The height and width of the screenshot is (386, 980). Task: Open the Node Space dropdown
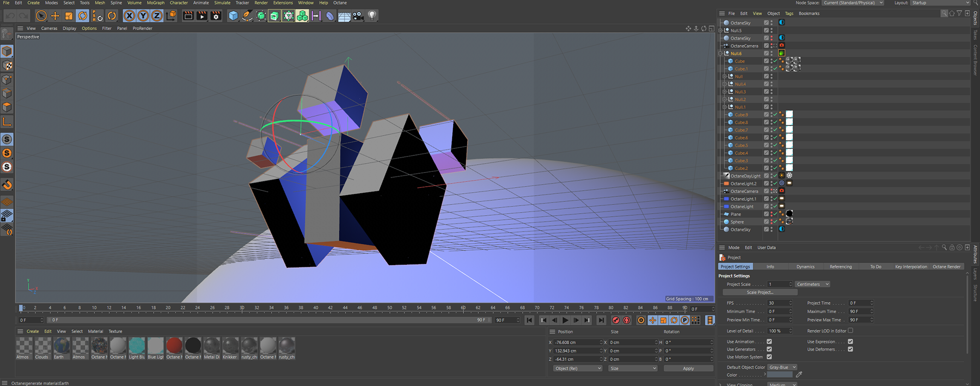tap(853, 3)
